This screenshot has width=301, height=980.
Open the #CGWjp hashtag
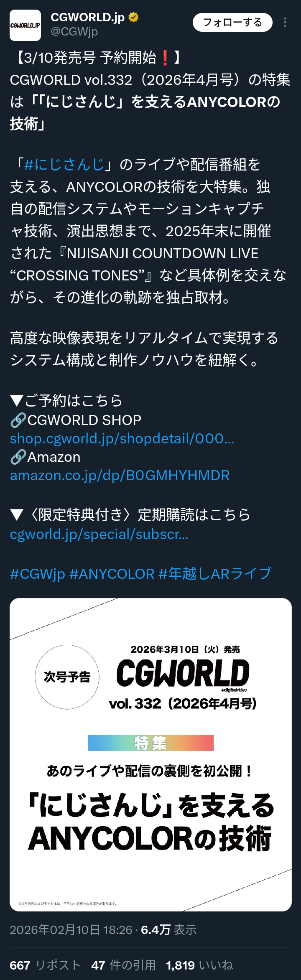coord(38,574)
